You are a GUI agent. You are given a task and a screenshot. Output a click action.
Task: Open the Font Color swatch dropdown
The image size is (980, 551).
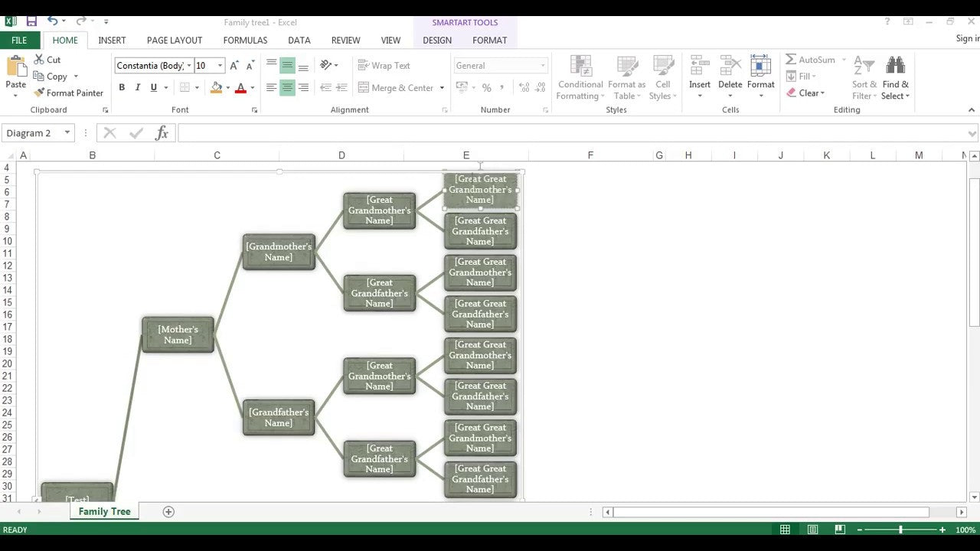tap(251, 87)
